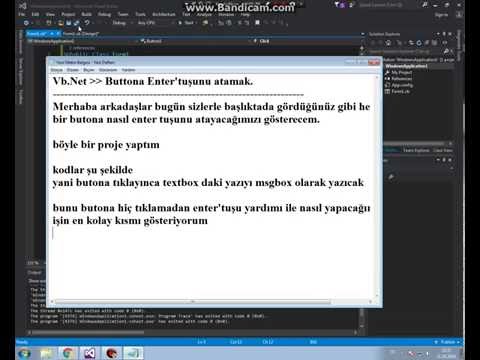Select My Project in Solution Explorer
Viewport: 480px width, 360px height.
401,72
